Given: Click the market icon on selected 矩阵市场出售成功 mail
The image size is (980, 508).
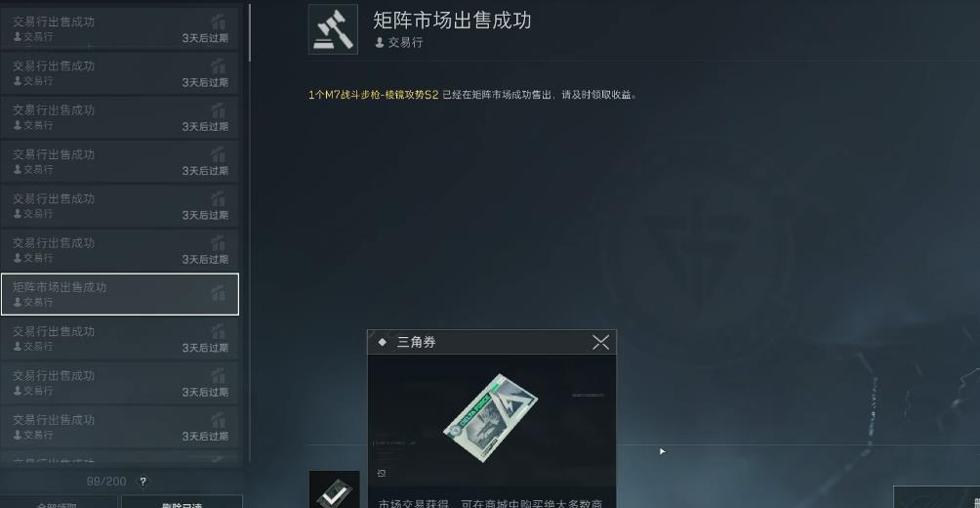Looking at the screenshot, I should (x=218, y=293).
